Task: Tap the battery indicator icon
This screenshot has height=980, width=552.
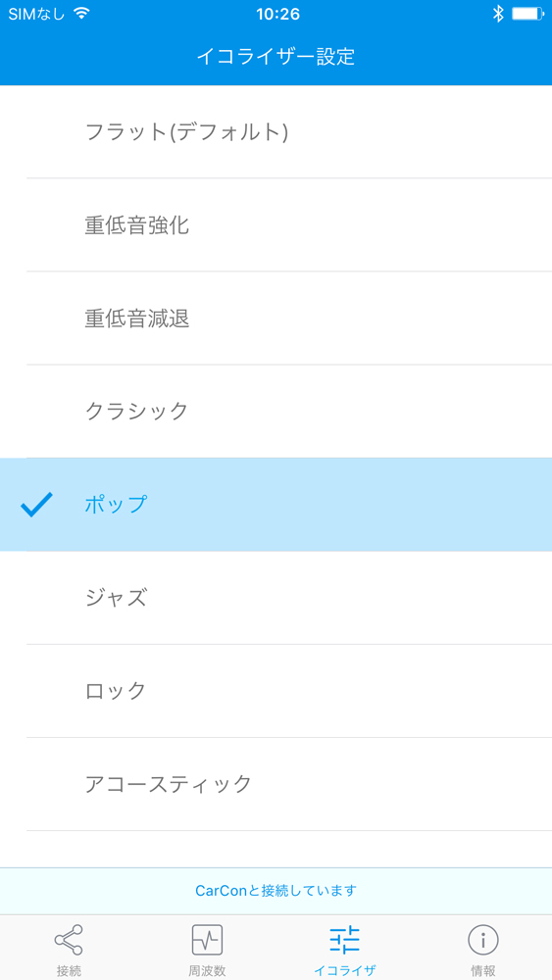Action: pos(528,14)
